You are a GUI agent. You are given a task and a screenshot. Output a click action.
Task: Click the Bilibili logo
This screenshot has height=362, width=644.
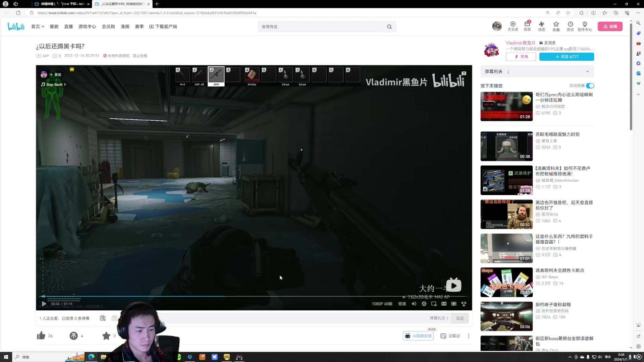pos(16,26)
